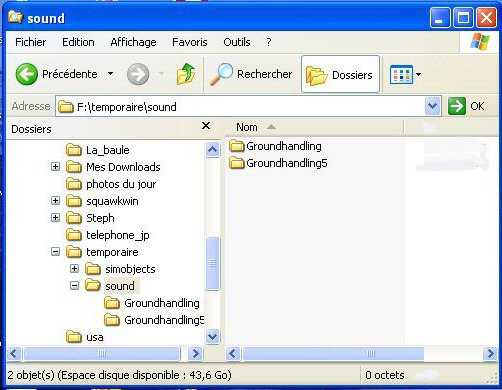The width and height of the screenshot is (502, 390).
Task: Expand the Steph tree node
Action: 55,217
